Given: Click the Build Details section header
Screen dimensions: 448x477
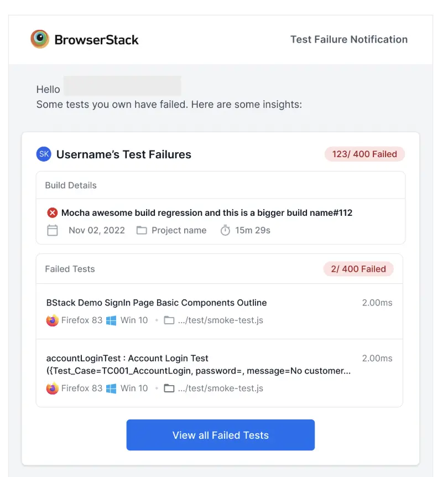Looking at the screenshot, I should [71, 185].
